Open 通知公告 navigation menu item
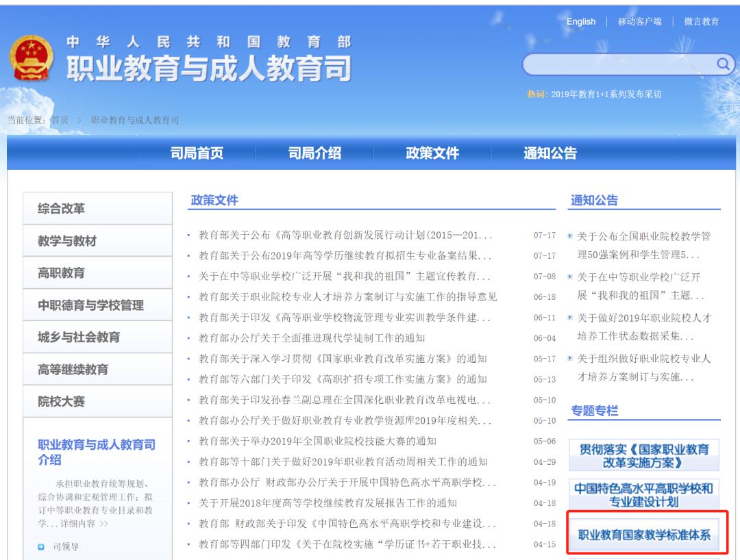 550,153
